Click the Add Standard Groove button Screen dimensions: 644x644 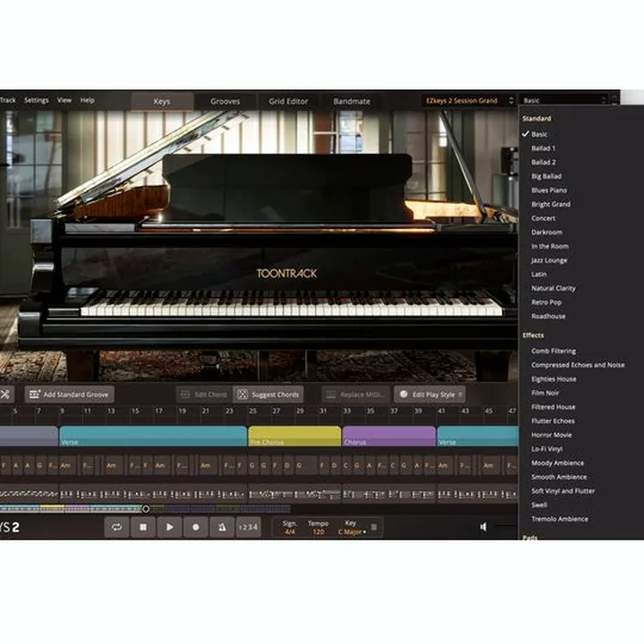pos(70,394)
